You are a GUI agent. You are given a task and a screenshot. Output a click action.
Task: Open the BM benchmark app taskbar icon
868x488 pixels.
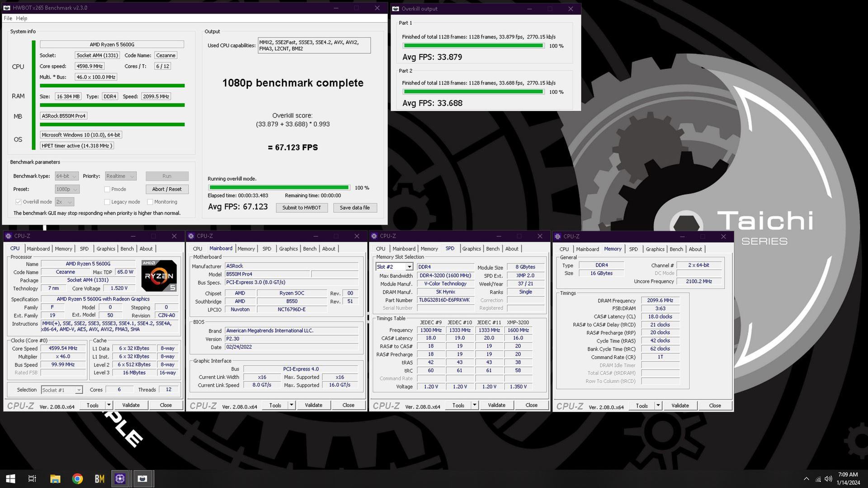pyautogui.click(x=99, y=479)
